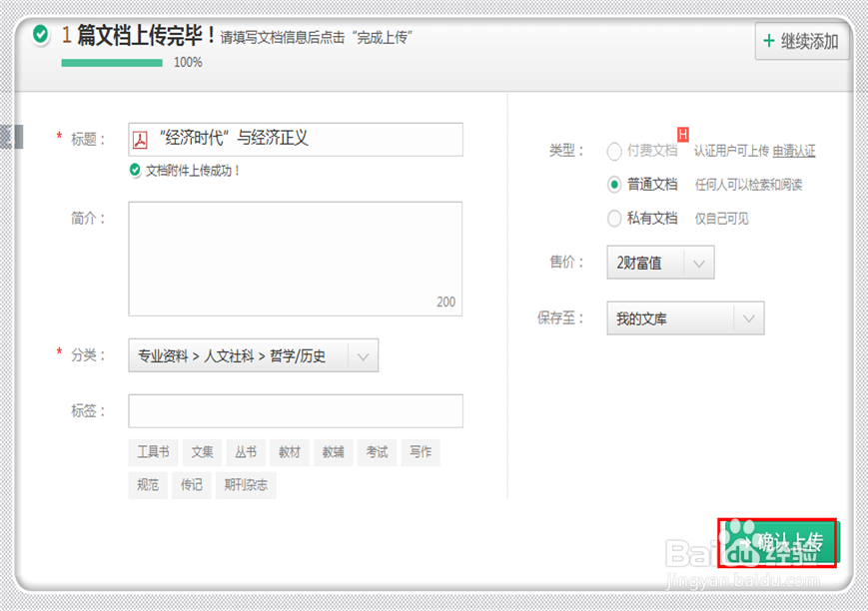The width and height of the screenshot is (868, 611).
Task: Click the 继续添加 button
Action: (x=801, y=42)
